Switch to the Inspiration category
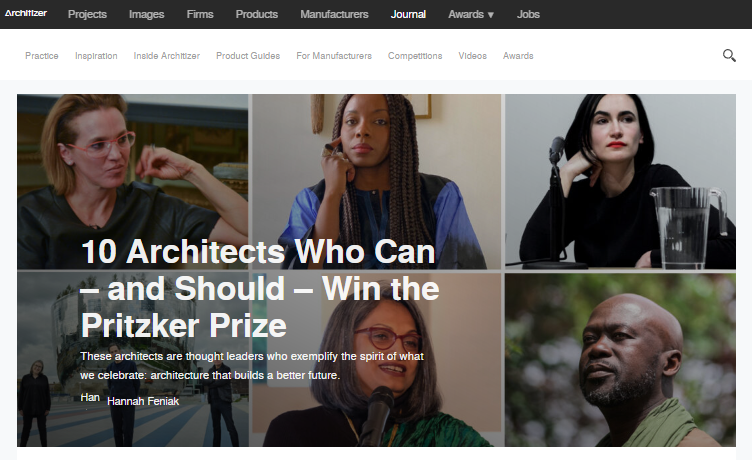 tap(96, 56)
